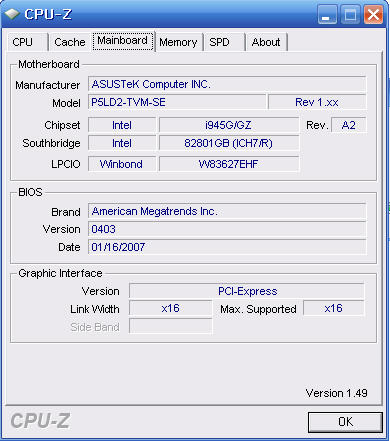Open the About tab
Viewport: 390px width, 441px height.
266,42
